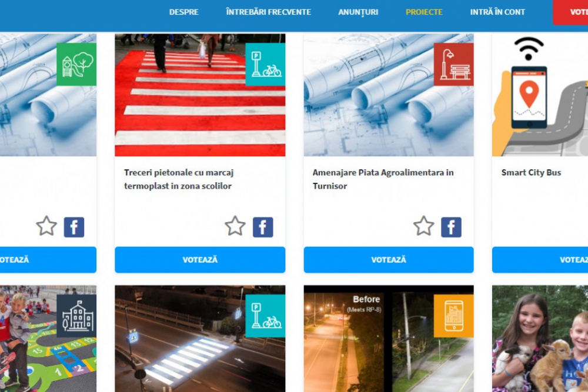Share Amenajare Piata Agroalimentara on Facebook

click(451, 227)
